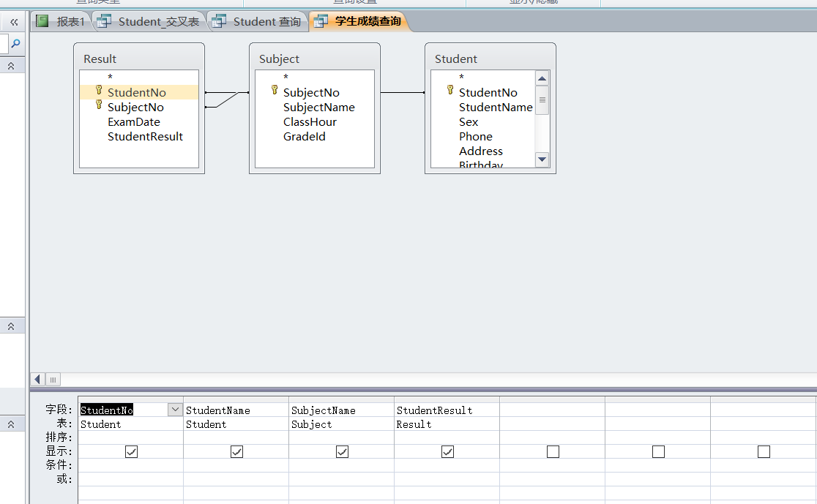This screenshot has width=817, height=504.
Task: Check the show box in fifth empty column
Action: pyautogui.click(x=553, y=452)
